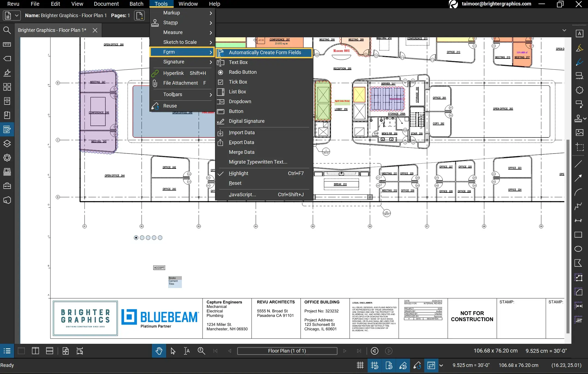Image resolution: width=588 pixels, height=374 pixels.
Task: Open the Tool Chest briefcase icon
Action: tap(7, 186)
